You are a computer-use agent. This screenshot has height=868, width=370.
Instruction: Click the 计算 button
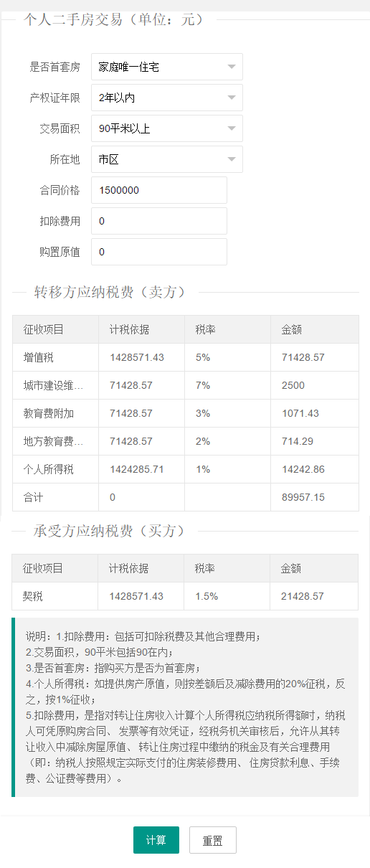pyautogui.click(x=156, y=840)
